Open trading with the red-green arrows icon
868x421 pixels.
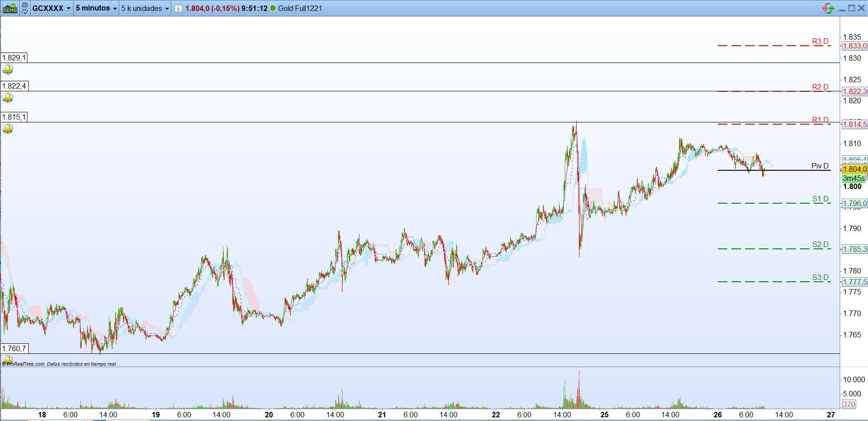pos(828,8)
